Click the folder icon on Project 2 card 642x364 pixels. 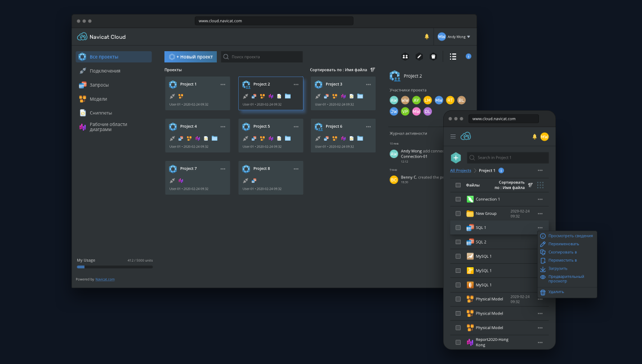pos(288,96)
